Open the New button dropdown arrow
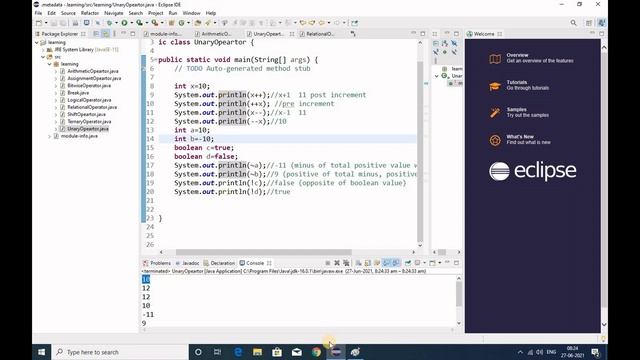 46,23
